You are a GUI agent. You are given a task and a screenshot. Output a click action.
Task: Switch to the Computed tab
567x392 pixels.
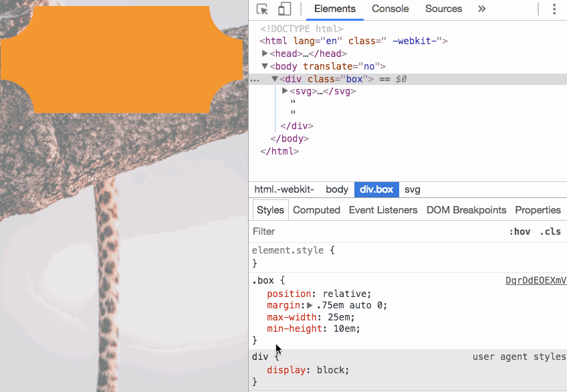point(316,210)
